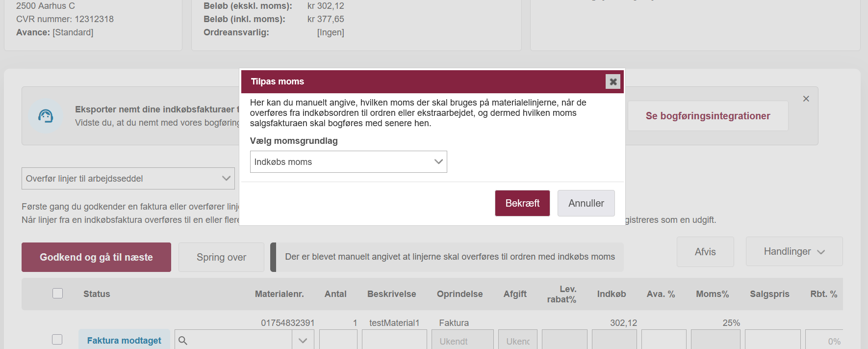Open Se bogføringsintegrationer link
Screen dimensions: 868x349
pos(708,116)
